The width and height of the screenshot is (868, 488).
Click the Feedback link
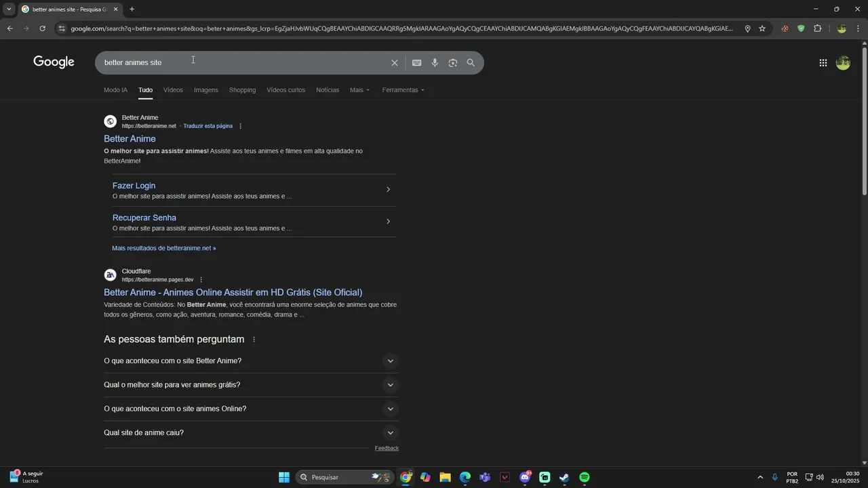[x=387, y=448]
